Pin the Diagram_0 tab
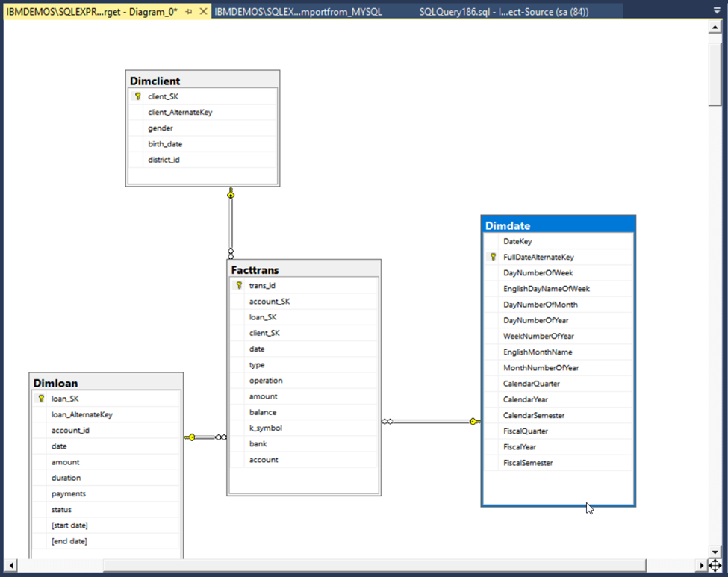728x577 pixels. [189, 12]
